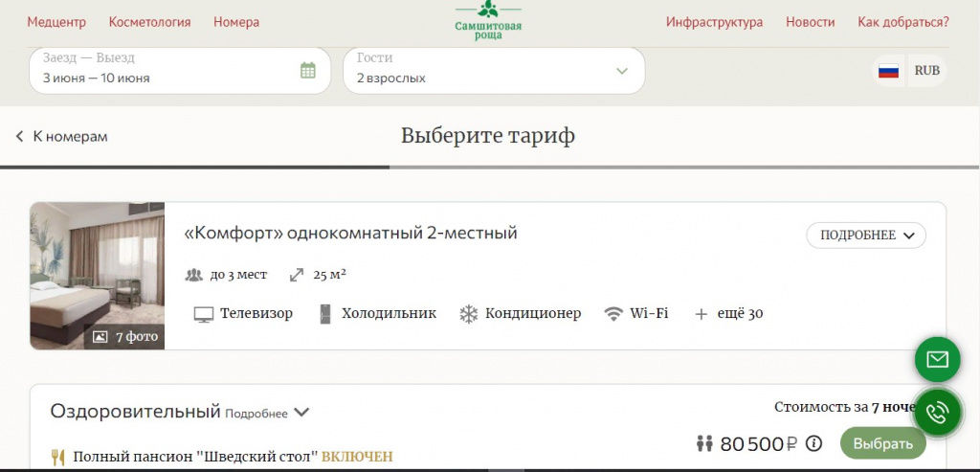Screen dimensions: 980x472
Task: Open the Медцентр menu item
Action: pyautogui.click(x=56, y=22)
